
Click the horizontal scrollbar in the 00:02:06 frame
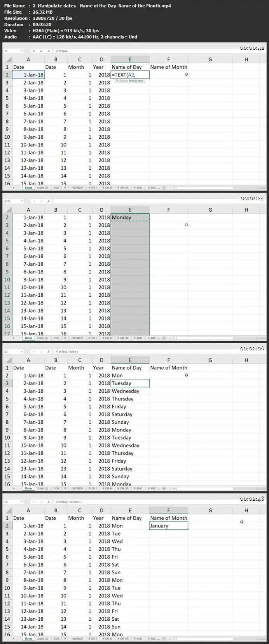[x=204, y=488]
